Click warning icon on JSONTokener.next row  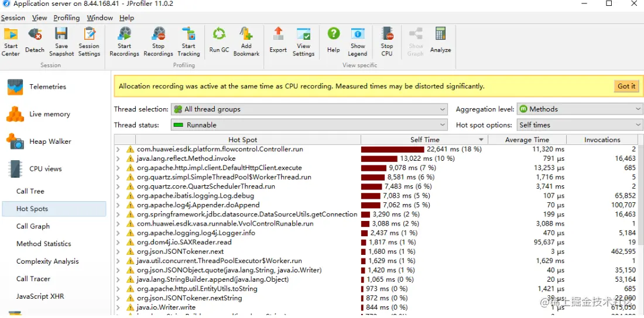pyautogui.click(x=130, y=251)
